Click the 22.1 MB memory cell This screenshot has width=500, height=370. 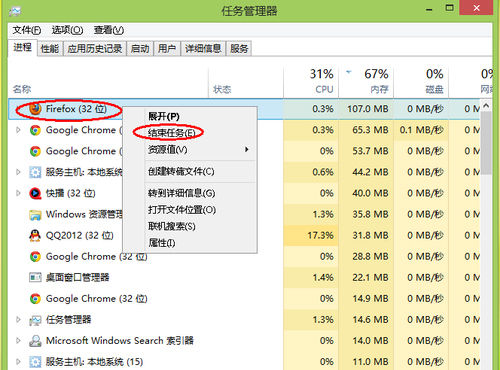pyautogui.click(x=366, y=277)
